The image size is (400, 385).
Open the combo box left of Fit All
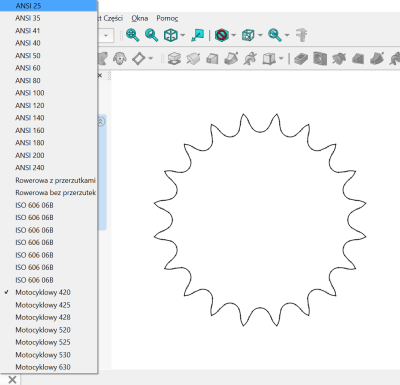pyautogui.click(x=106, y=35)
